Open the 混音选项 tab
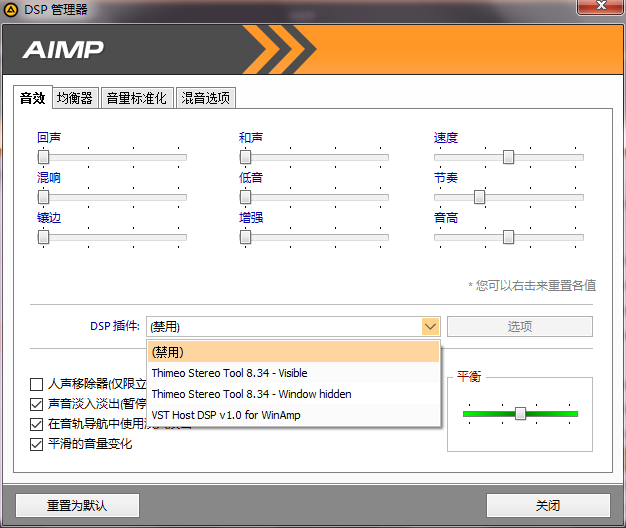The image size is (626, 528). (x=206, y=97)
